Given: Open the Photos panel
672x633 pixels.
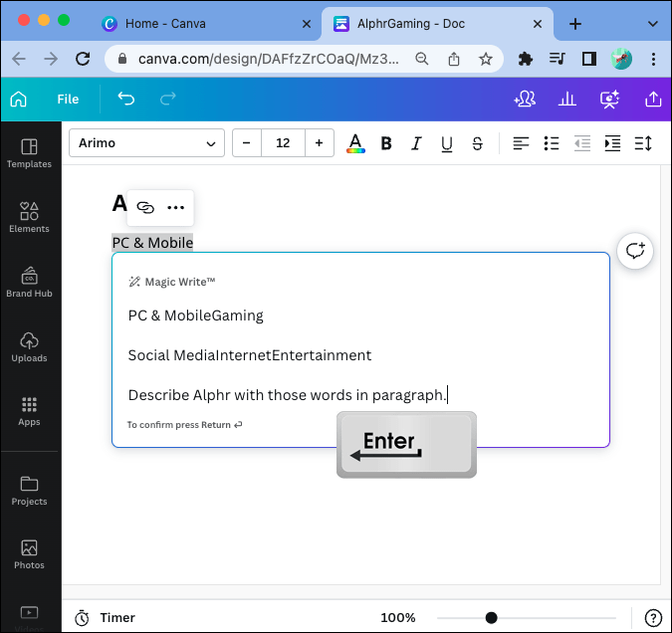Looking at the screenshot, I should 29,554.
